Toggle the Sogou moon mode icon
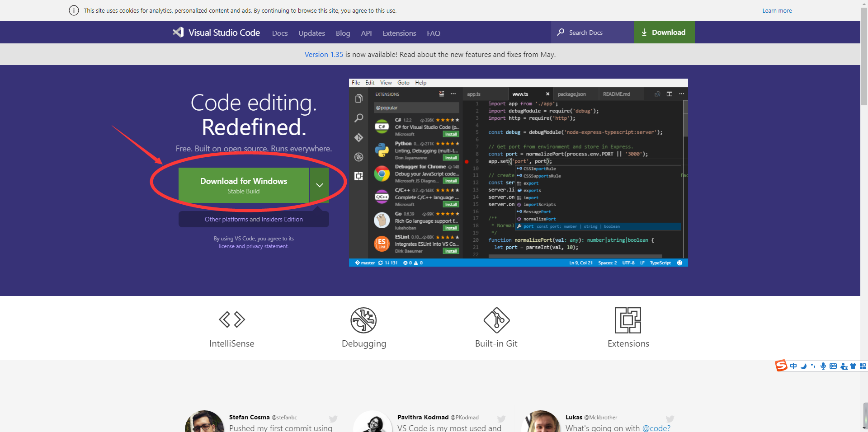This screenshot has width=868, height=432. coord(803,366)
